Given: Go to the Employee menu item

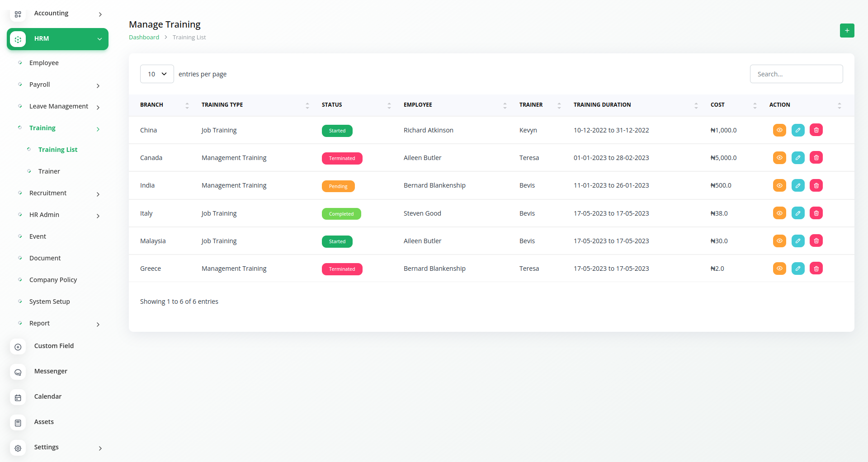Looking at the screenshot, I should pos(44,63).
